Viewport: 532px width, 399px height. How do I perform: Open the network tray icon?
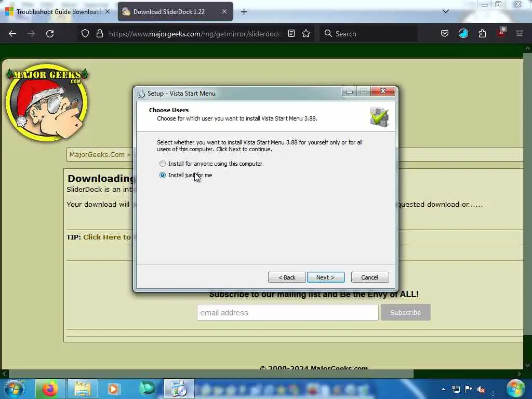(456, 389)
